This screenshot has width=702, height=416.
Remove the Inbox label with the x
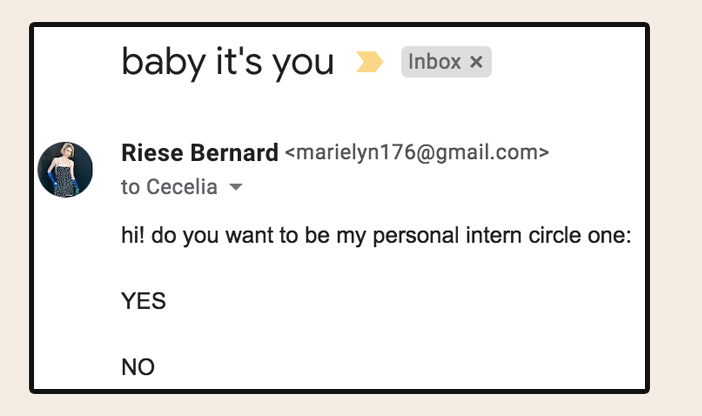476,62
